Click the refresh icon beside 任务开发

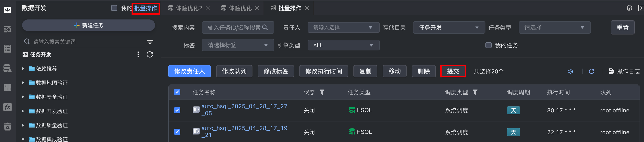pos(150,54)
